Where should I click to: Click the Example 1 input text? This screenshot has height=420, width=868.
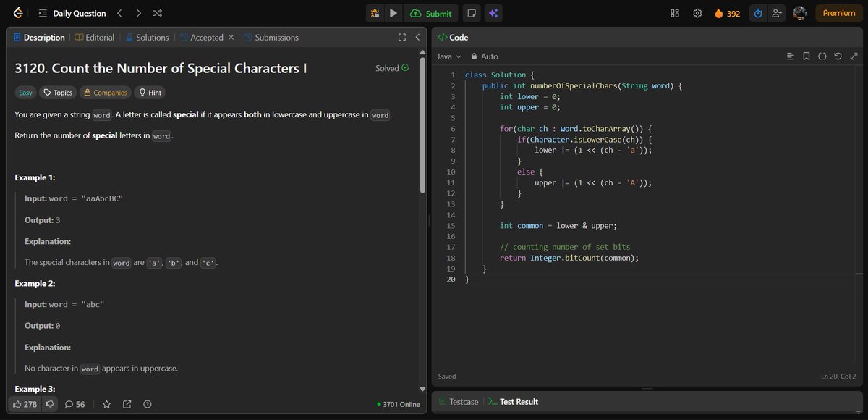(x=74, y=198)
